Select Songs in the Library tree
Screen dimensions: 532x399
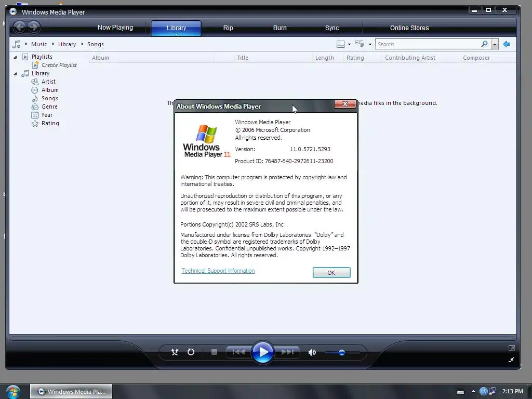[x=50, y=98]
